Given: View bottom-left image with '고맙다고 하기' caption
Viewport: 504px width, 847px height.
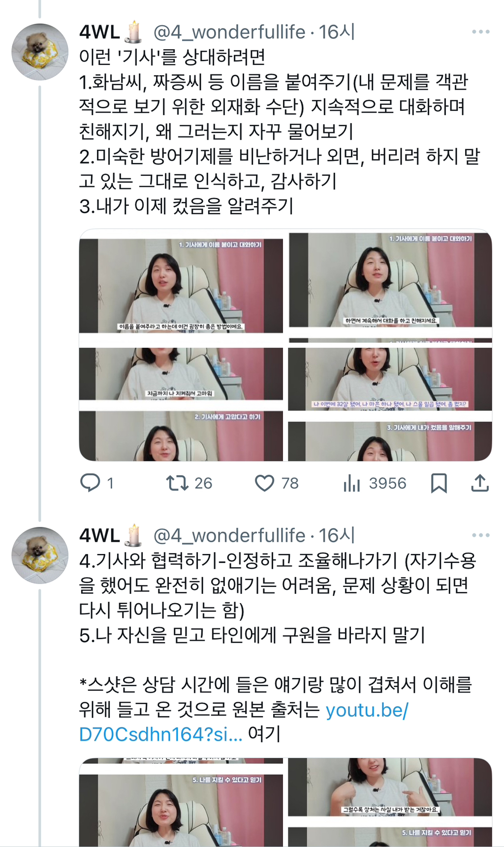Looking at the screenshot, I should click(181, 404).
